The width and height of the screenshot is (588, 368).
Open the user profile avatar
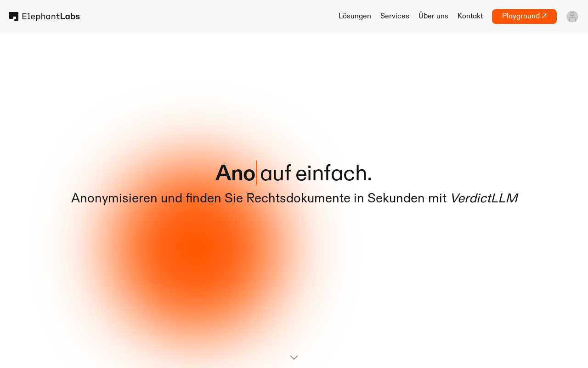[x=572, y=17]
